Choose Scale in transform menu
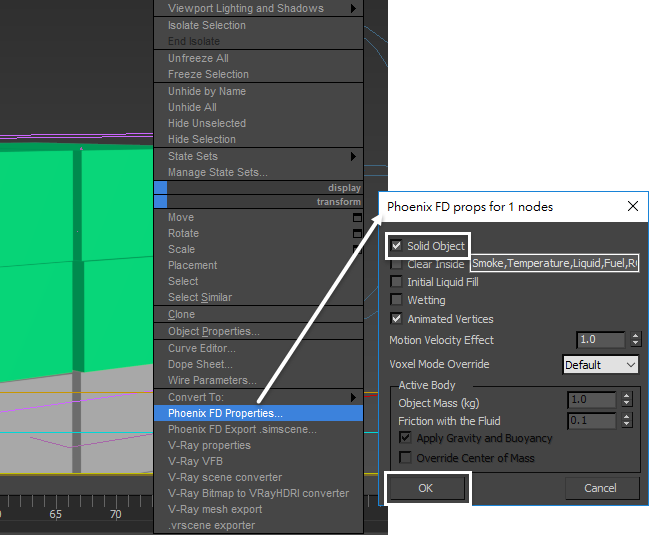The height and width of the screenshot is (535, 661). (x=258, y=250)
